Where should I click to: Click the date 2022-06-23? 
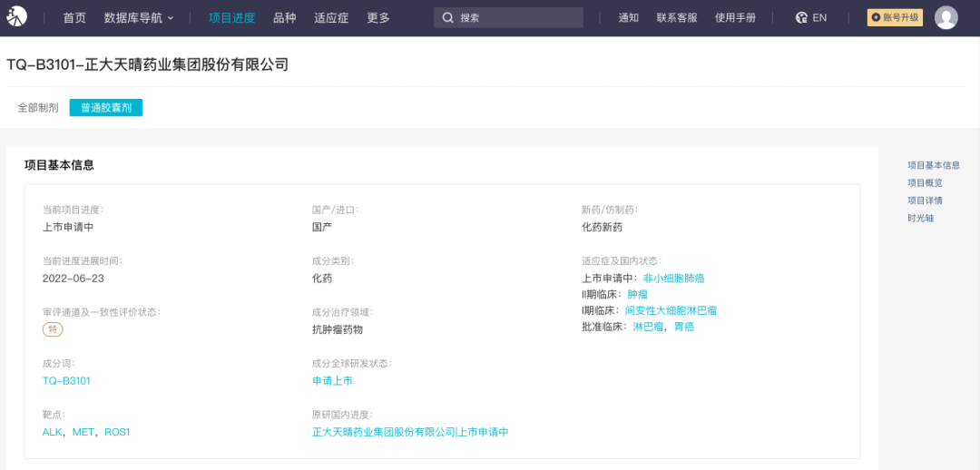click(x=73, y=279)
